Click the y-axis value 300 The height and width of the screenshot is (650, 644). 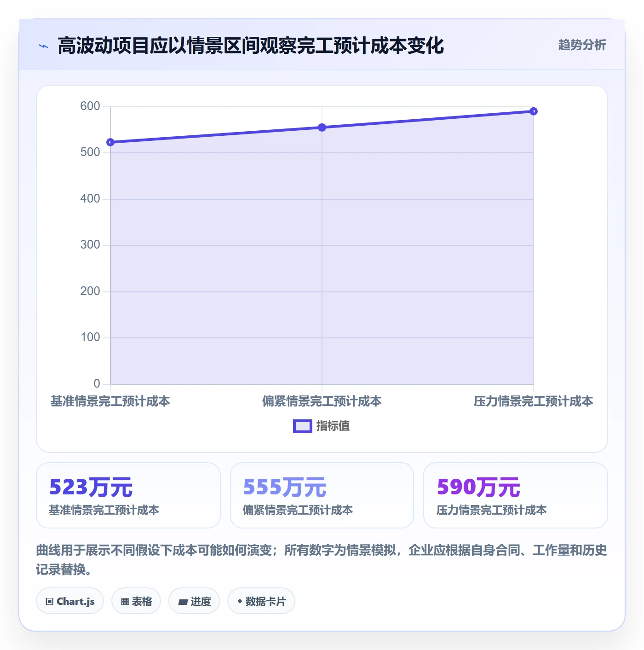(90, 245)
